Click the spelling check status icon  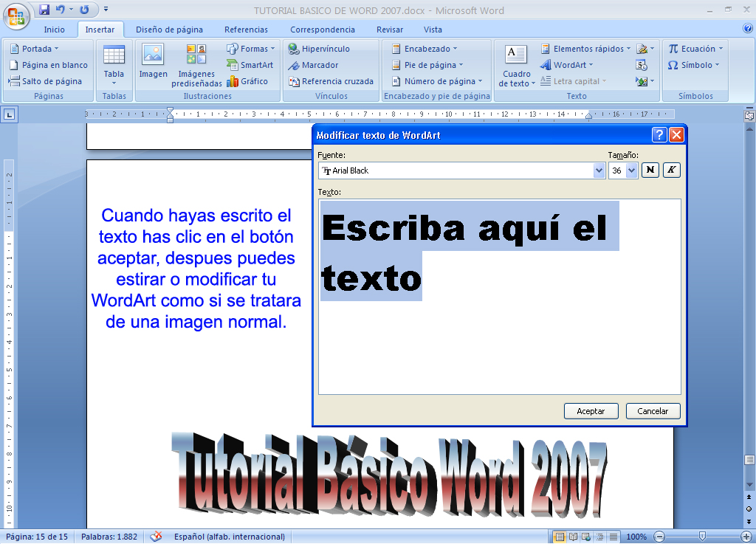(156, 537)
